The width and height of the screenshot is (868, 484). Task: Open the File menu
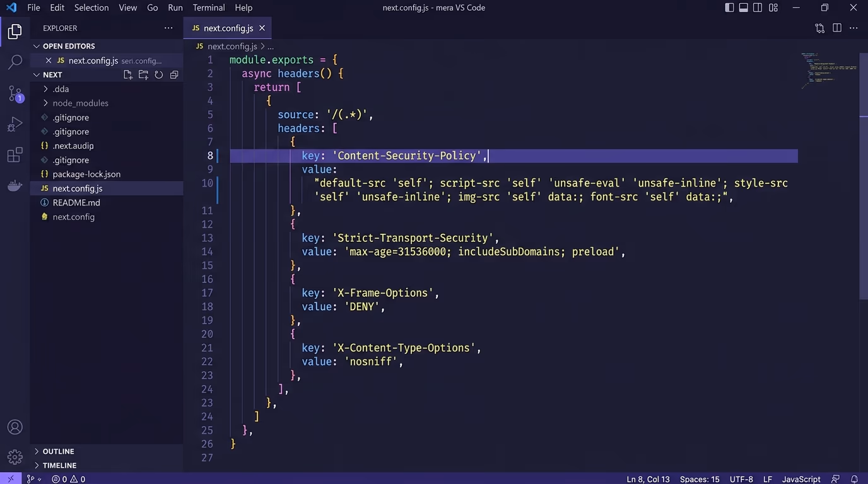33,8
